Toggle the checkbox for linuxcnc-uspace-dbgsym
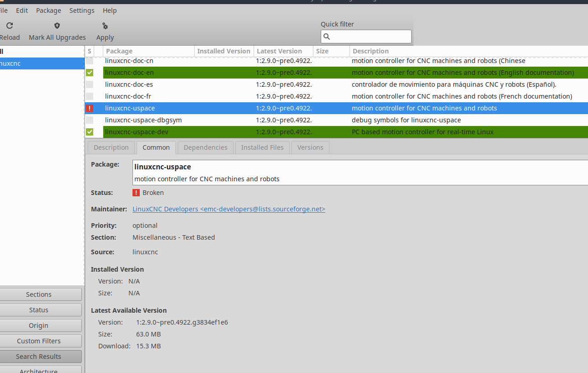This screenshot has height=373, width=588. click(x=90, y=120)
